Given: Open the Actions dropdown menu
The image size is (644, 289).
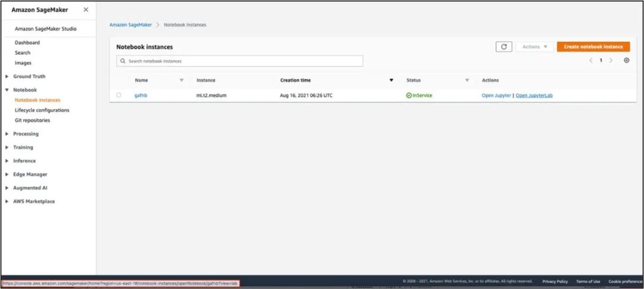Looking at the screenshot, I should (535, 47).
